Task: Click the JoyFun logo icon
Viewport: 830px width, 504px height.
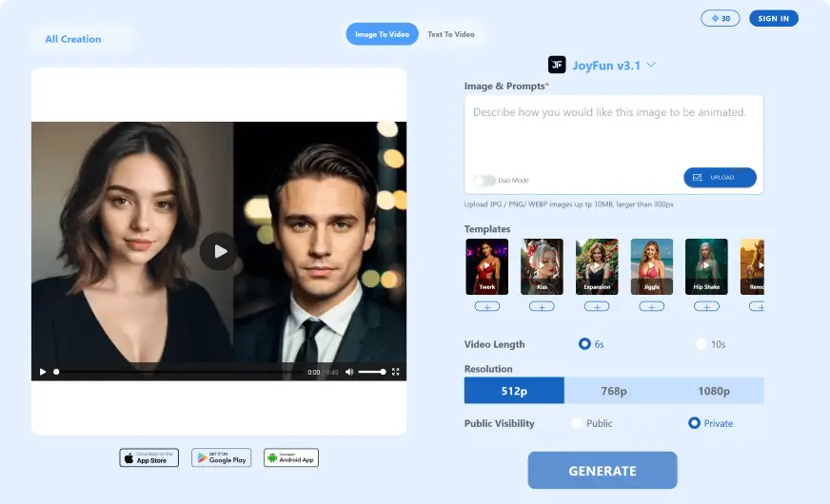Action: (x=557, y=65)
